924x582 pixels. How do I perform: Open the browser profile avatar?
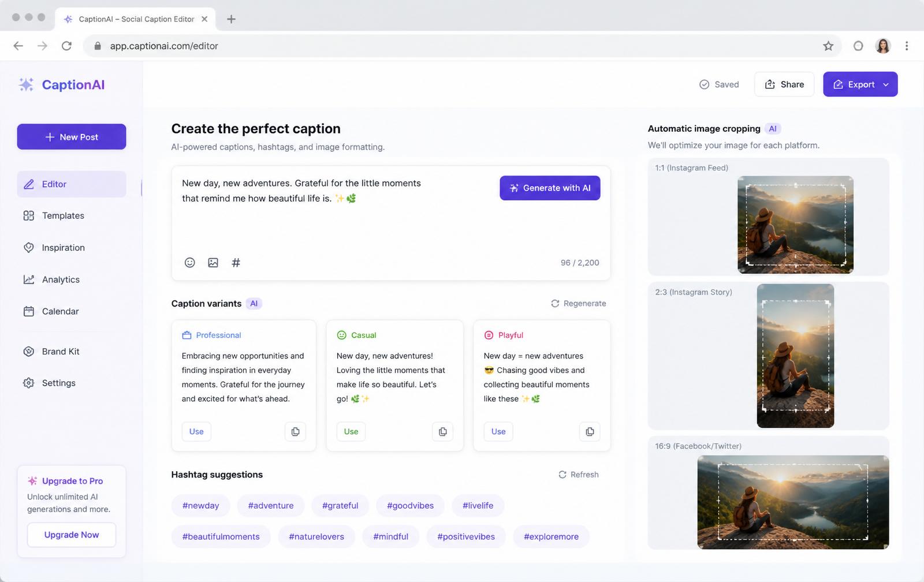pyautogui.click(x=882, y=46)
